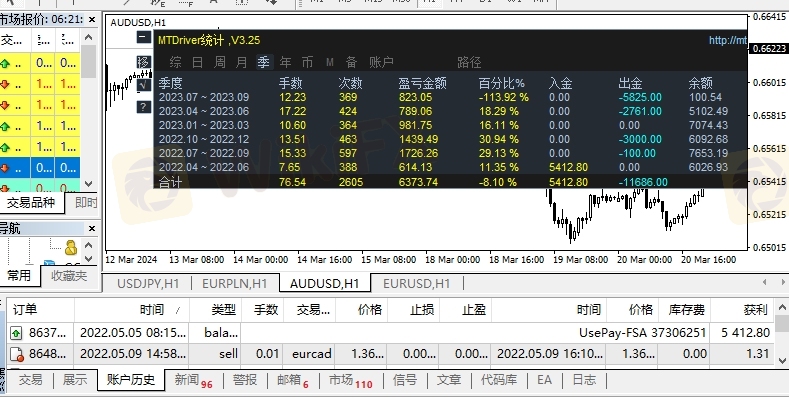Open the 新闻 news tab

tap(193, 380)
